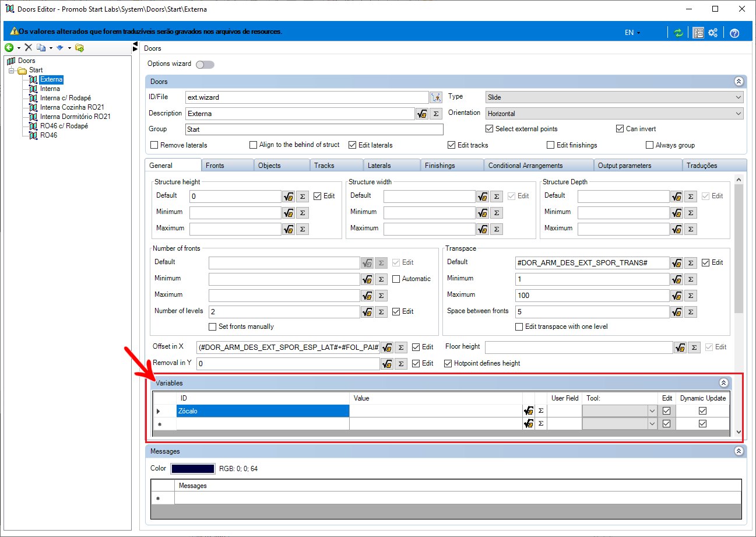This screenshot has height=537, width=756.
Task: Collapse the Doors section chevron
Action: click(739, 82)
